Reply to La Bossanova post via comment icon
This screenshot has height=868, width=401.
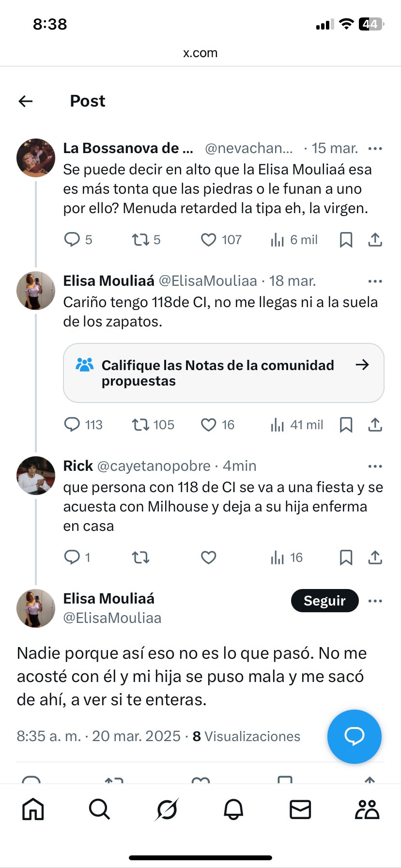72,240
